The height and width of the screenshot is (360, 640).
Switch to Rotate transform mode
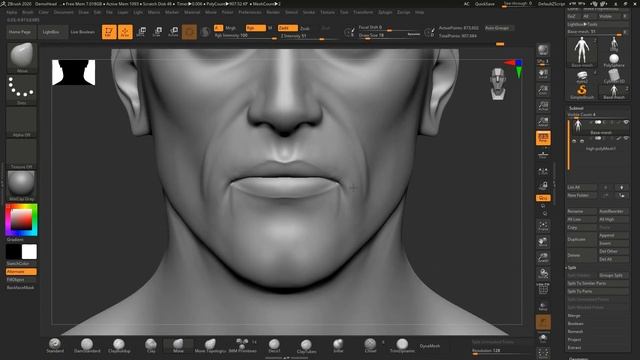(x=173, y=32)
